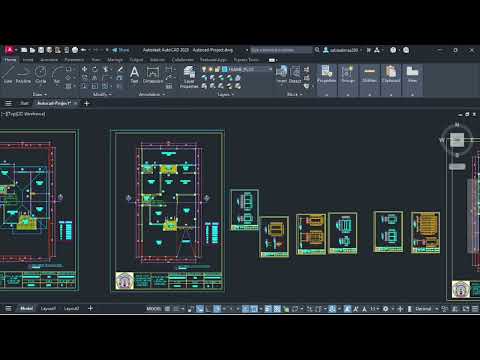Toggle Clean Screen icon in status bar
The width and height of the screenshot is (480, 360).
[466, 309]
